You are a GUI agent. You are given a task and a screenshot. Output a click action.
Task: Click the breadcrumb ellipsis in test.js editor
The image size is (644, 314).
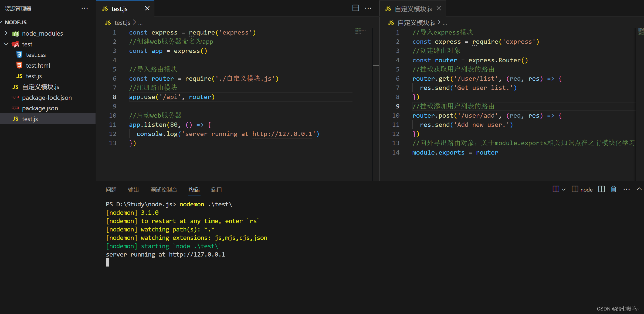coord(140,23)
